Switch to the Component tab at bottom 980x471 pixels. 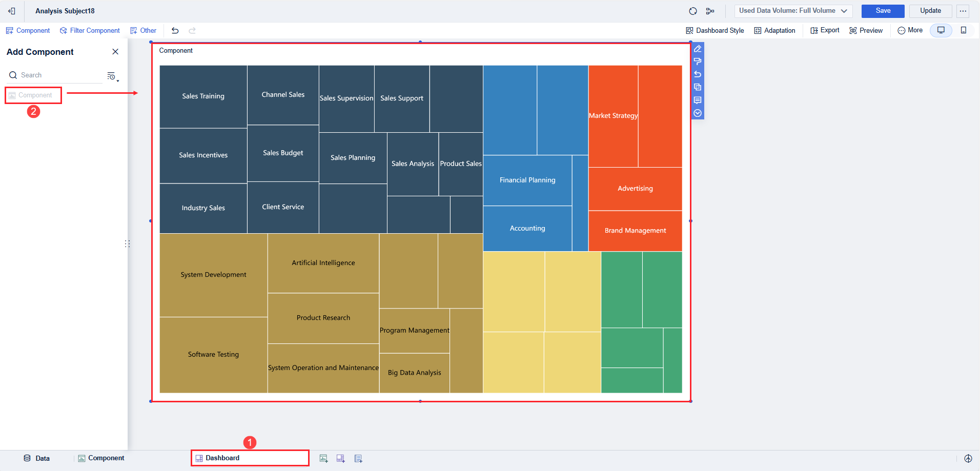[101, 458]
